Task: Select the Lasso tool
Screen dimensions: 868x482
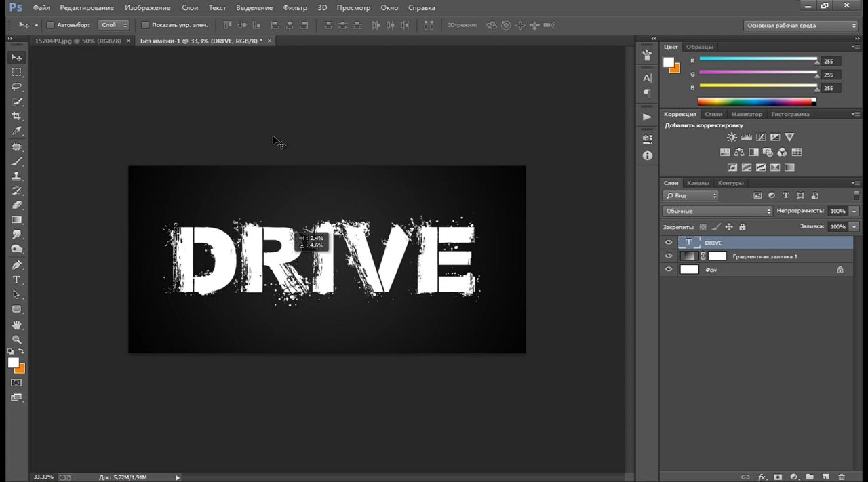Action: tap(16, 87)
